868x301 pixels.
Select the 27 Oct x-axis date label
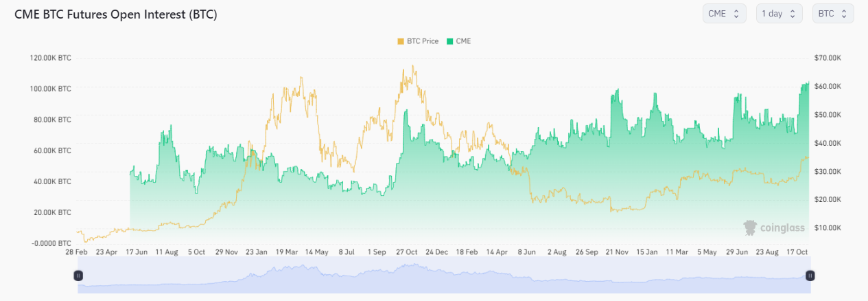click(x=408, y=252)
